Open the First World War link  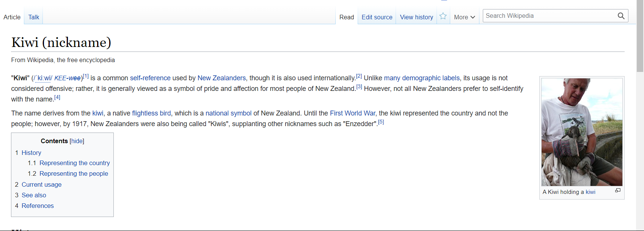(353, 113)
